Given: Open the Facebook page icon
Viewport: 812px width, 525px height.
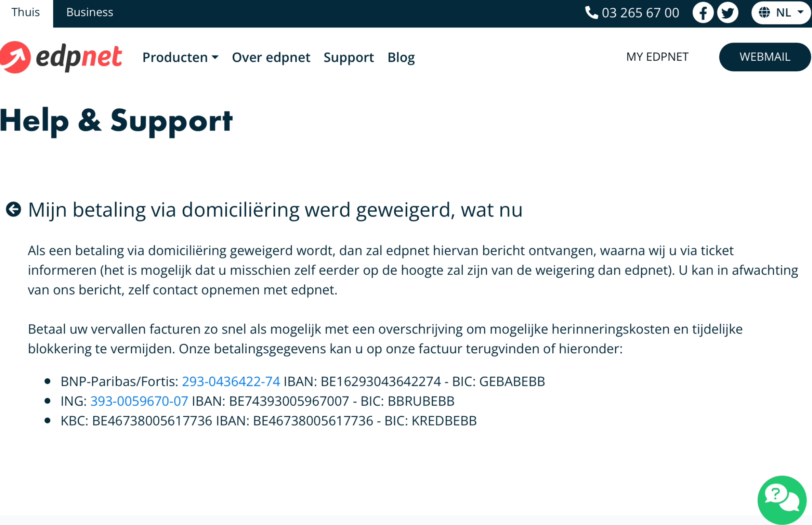Looking at the screenshot, I should [703, 13].
